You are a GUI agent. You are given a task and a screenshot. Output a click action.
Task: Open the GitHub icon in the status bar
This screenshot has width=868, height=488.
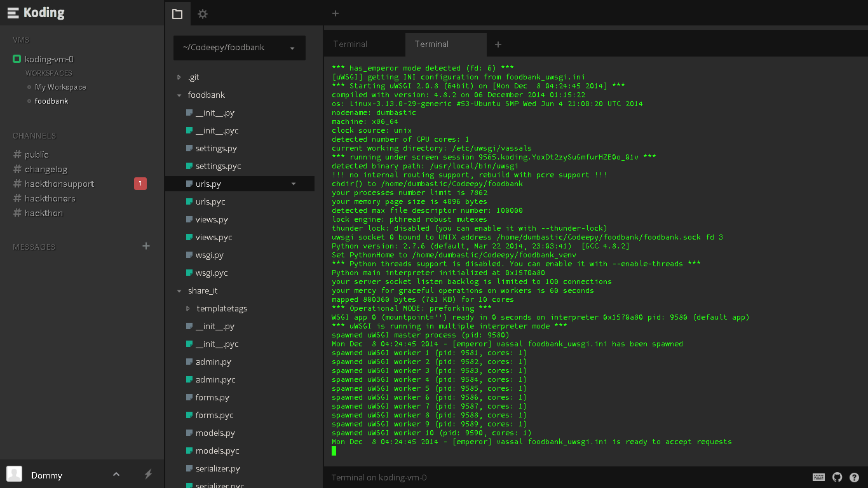pyautogui.click(x=837, y=477)
